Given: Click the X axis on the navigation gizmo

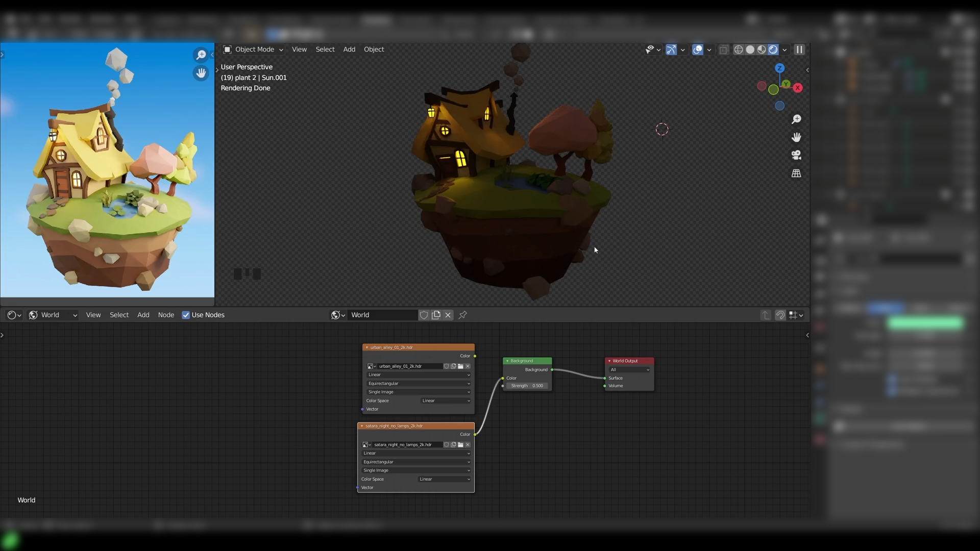Looking at the screenshot, I should coord(798,88).
